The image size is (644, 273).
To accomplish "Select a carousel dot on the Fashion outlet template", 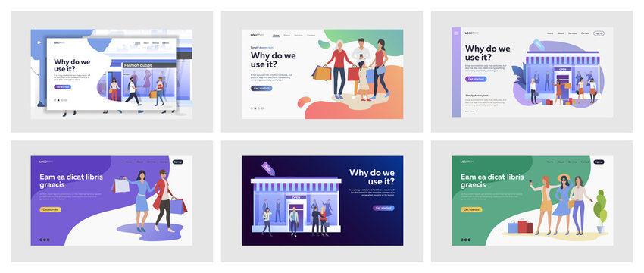I will click(x=60, y=100).
